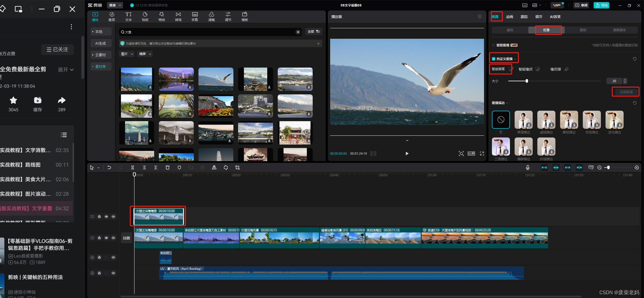This screenshot has height=298, width=644.
Task: Open the keyboard shortcuts icon in the title bar
Action: [525, 5]
